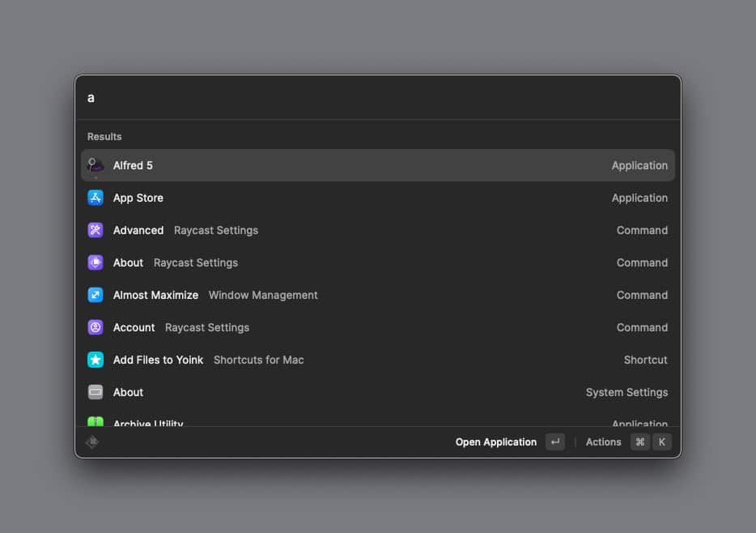Click the Alfred 5 app icon
756x533 pixels.
coord(96,165)
